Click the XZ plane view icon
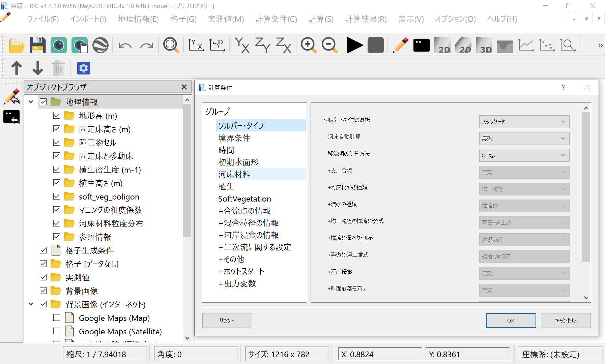The height and width of the screenshot is (364, 605). [284, 45]
